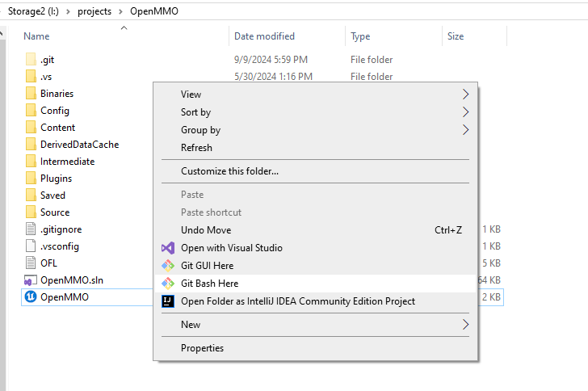Viewport: 588px width, 391px height.
Task: Select the Binaries folder icon
Action: coord(31,93)
